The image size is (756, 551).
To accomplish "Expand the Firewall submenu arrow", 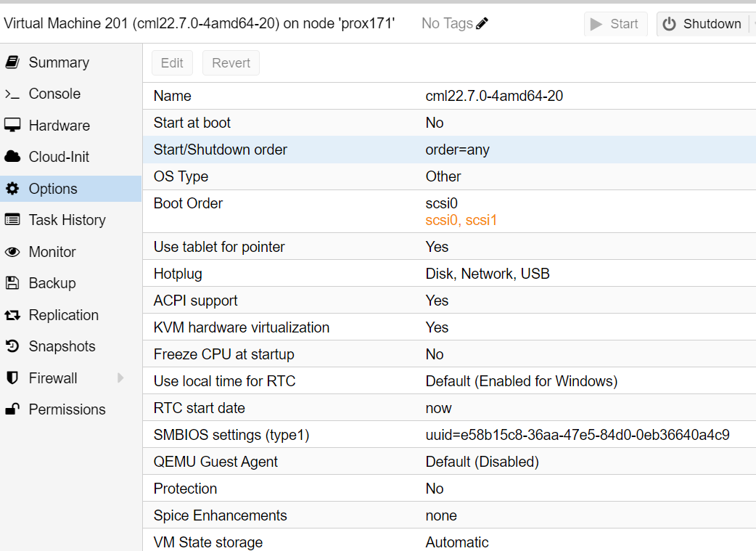I will 120,377.
